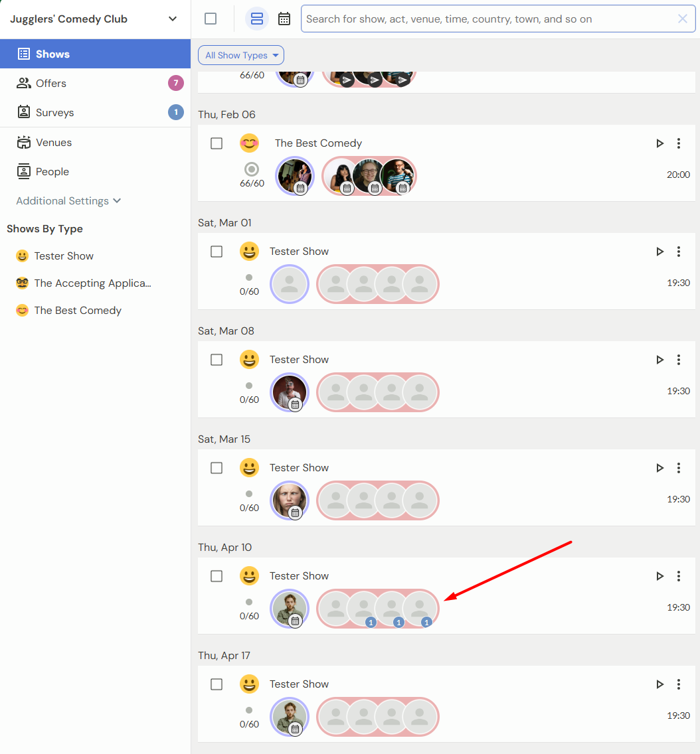Image resolution: width=700 pixels, height=754 pixels.
Task: Click play arrow on Mar 15 show
Action: click(x=659, y=468)
